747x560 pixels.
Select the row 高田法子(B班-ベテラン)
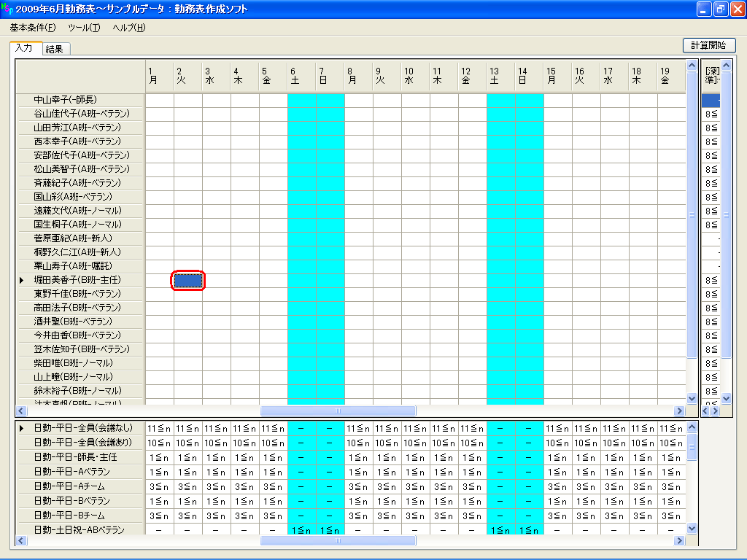[x=80, y=308]
